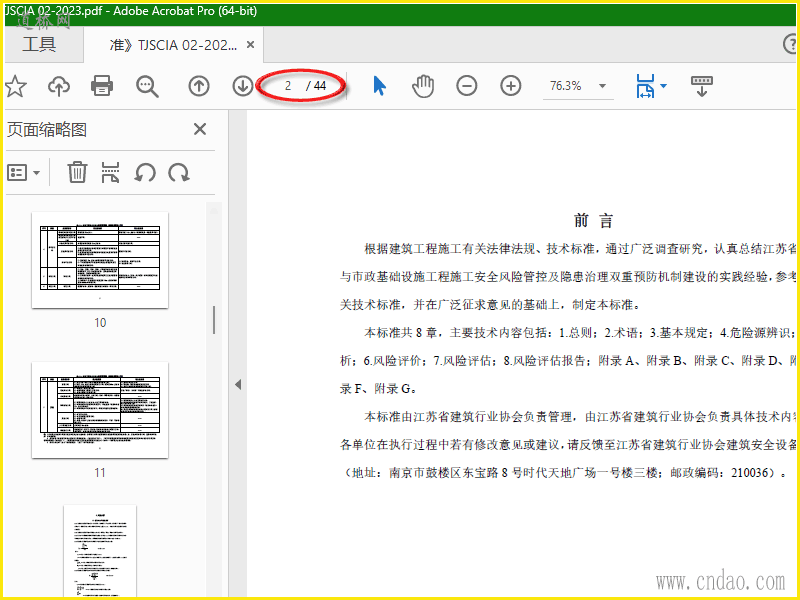Go to the previous page with the up arrow
The image size is (800, 600).
click(x=199, y=86)
